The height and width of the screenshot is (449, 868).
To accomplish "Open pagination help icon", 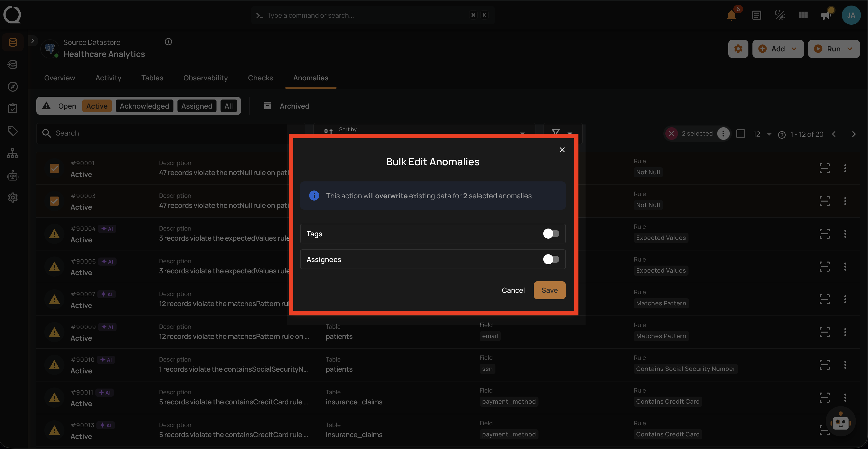I will tap(781, 135).
